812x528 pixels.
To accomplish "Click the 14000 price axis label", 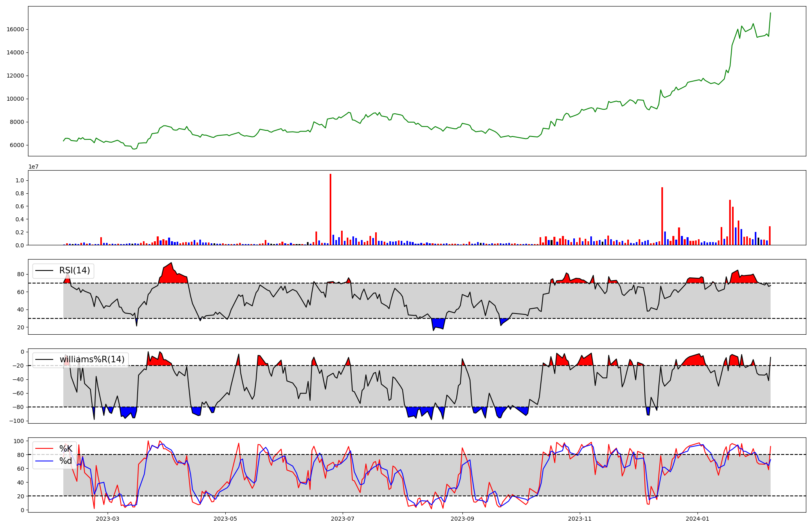I will click(x=15, y=52).
